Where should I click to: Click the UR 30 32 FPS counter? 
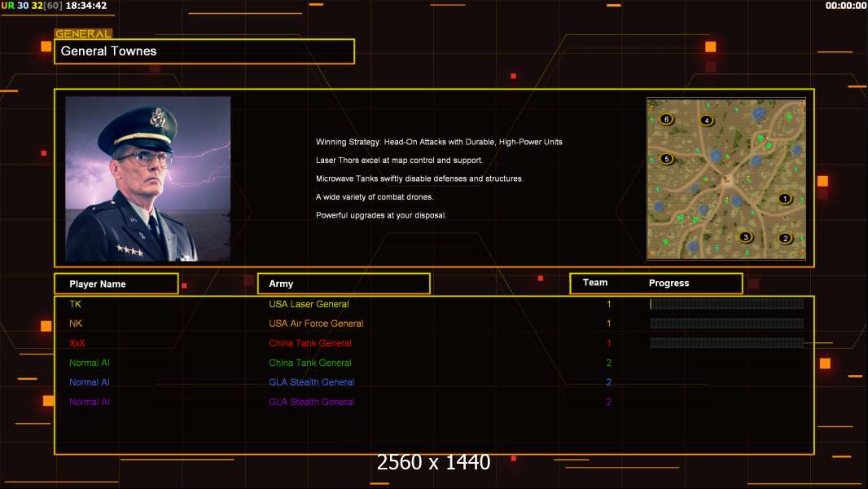tap(32, 6)
